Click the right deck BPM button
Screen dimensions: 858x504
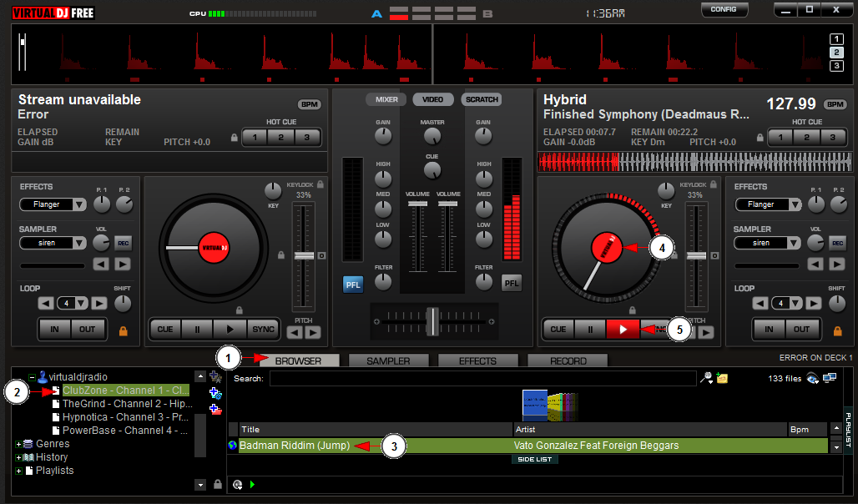tap(835, 104)
